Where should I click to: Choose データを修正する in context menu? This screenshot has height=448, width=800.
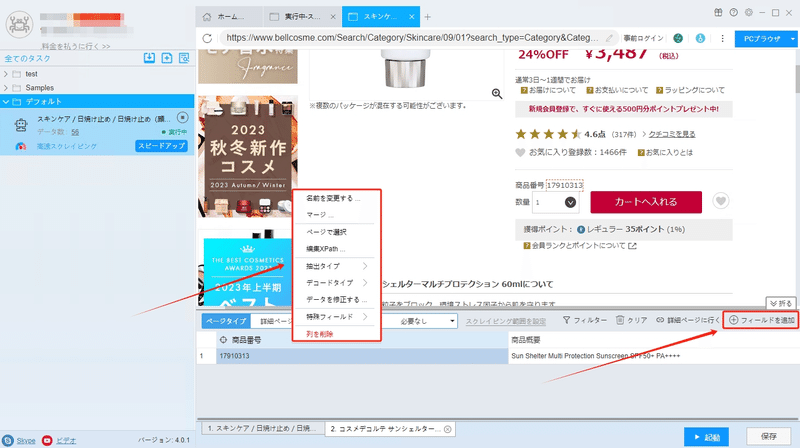point(336,300)
